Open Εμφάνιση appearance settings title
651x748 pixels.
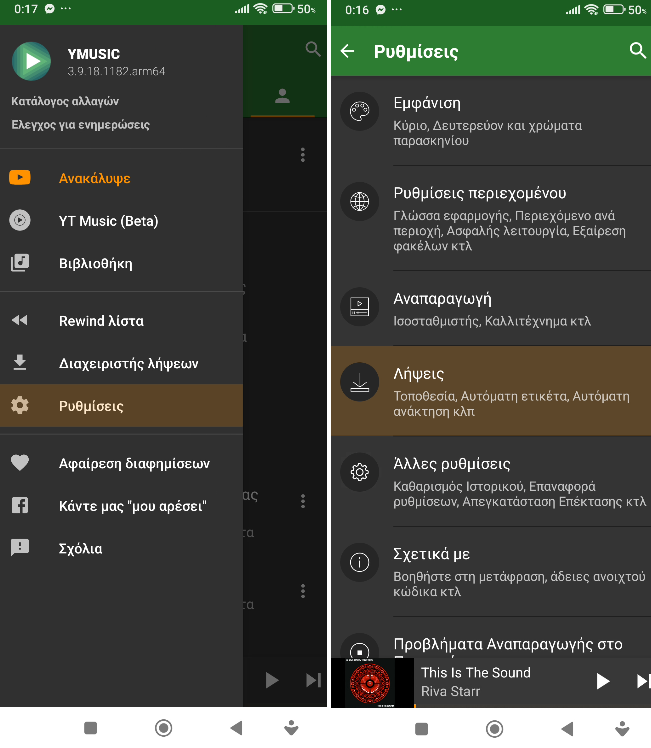click(x=427, y=104)
